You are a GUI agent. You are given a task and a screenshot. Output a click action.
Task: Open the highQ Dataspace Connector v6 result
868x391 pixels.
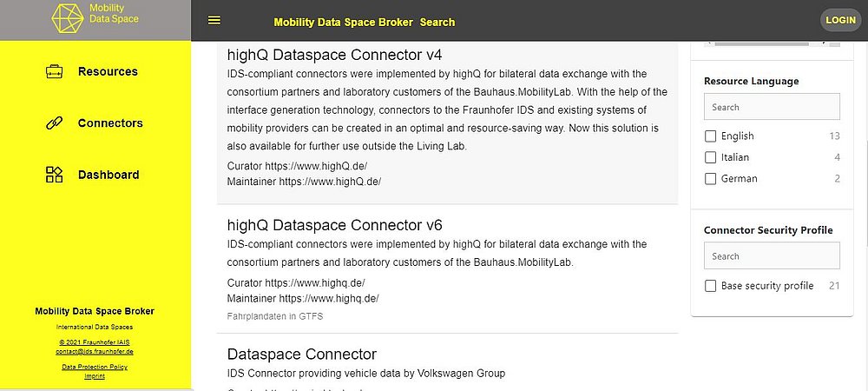click(x=334, y=225)
